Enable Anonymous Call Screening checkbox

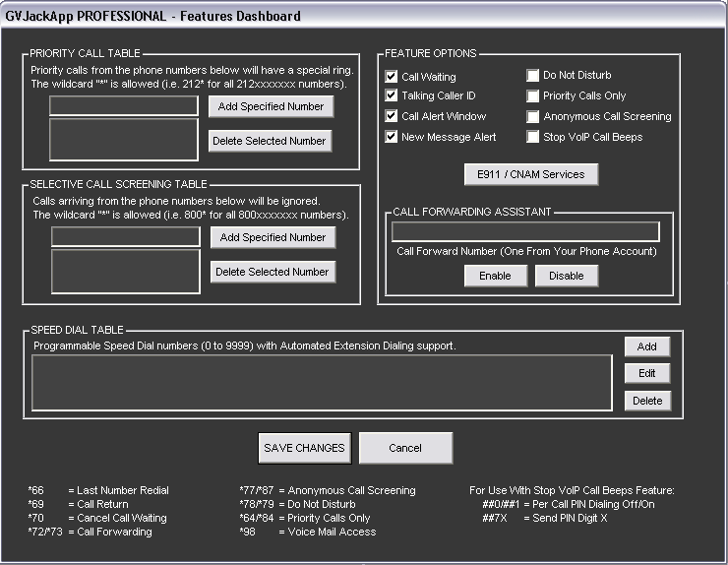(533, 116)
